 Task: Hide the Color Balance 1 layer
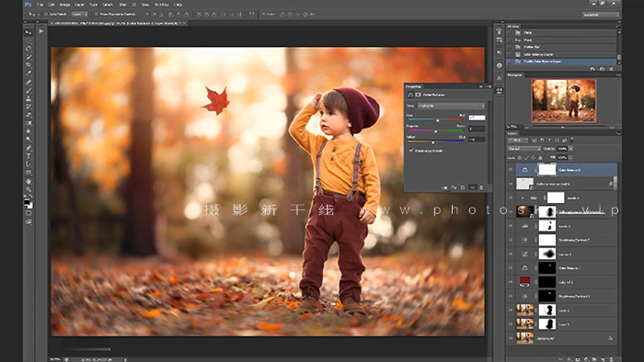click(511, 267)
